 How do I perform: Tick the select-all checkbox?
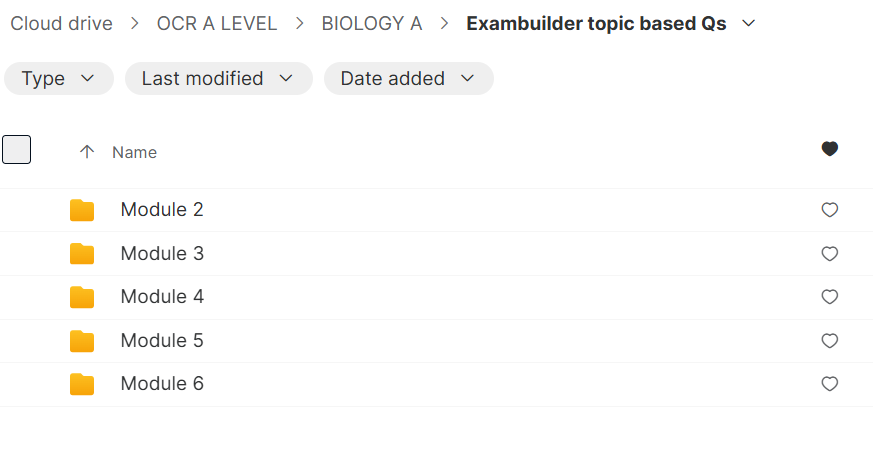pyautogui.click(x=17, y=150)
